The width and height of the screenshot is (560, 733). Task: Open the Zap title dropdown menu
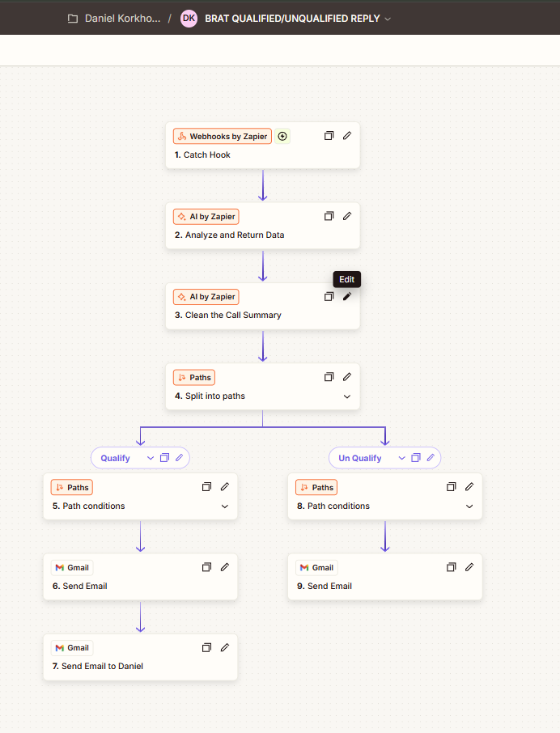pyautogui.click(x=388, y=19)
